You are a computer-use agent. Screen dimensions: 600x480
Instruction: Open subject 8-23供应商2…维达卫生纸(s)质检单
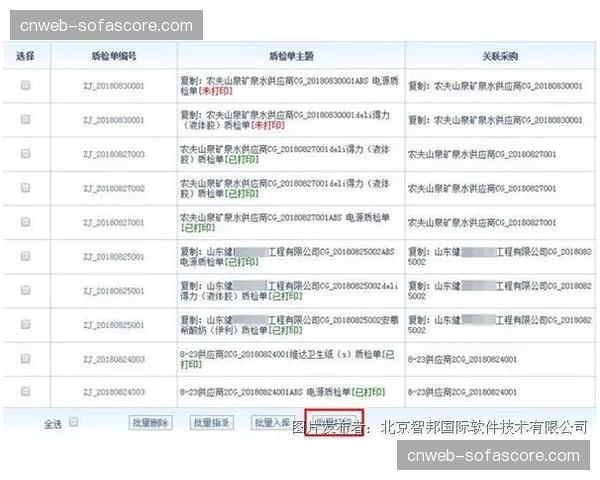[x=287, y=359]
